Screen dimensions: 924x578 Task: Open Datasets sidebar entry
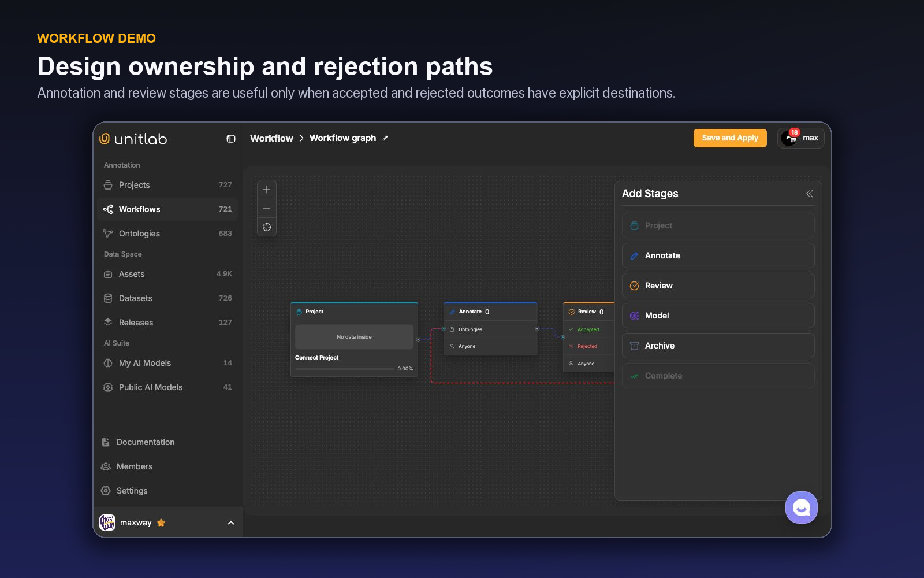tap(167, 298)
